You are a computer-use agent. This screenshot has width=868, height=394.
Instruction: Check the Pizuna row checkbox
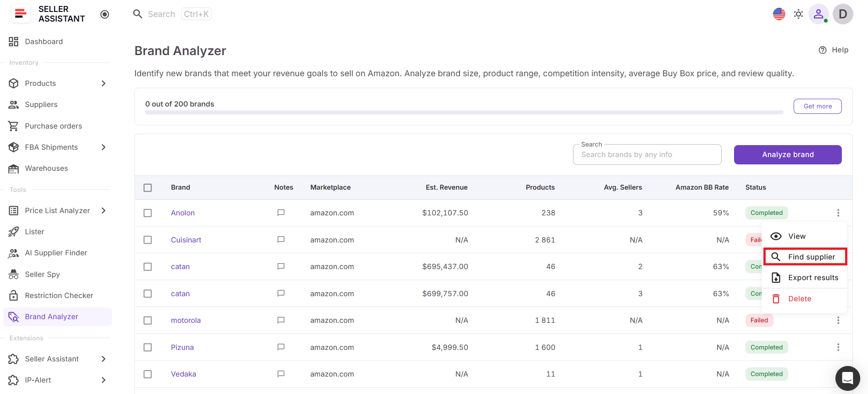[x=148, y=347]
